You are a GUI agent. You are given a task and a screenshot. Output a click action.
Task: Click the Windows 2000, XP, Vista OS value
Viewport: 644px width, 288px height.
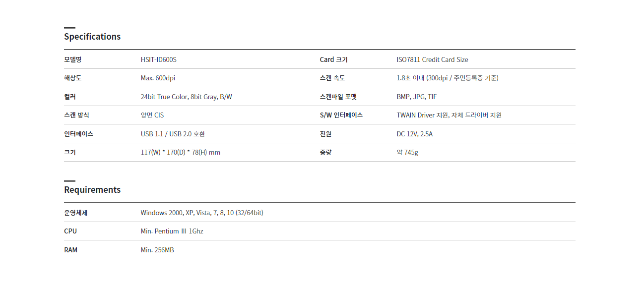click(202, 213)
